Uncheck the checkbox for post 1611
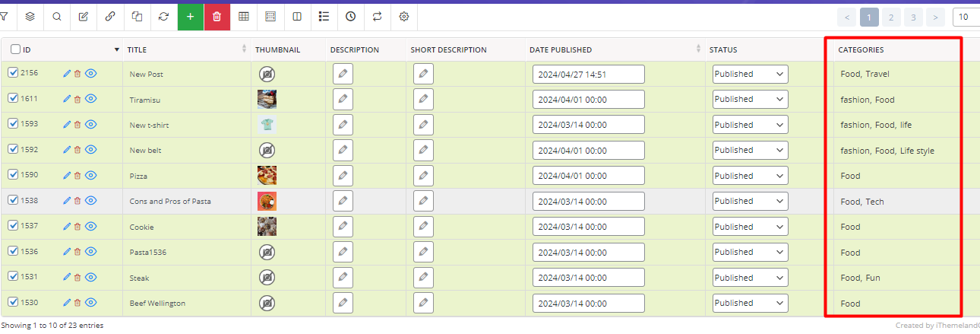Image resolution: width=980 pixels, height=334 pixels. (13, 98)
